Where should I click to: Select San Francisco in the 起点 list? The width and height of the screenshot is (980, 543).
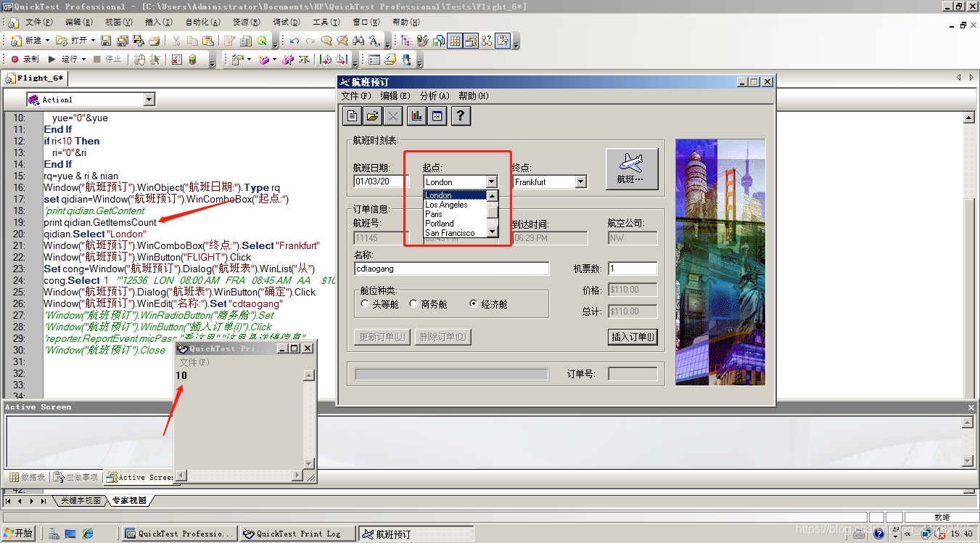pyautogui.click(x=454, y=233)
